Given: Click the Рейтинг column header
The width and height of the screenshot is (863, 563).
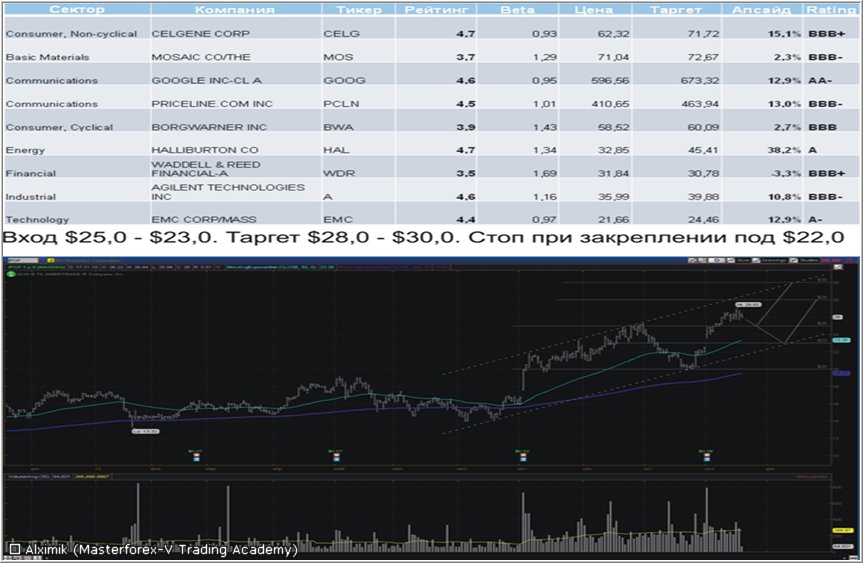Looking at the screenshot, I should (x=436, y=9).
